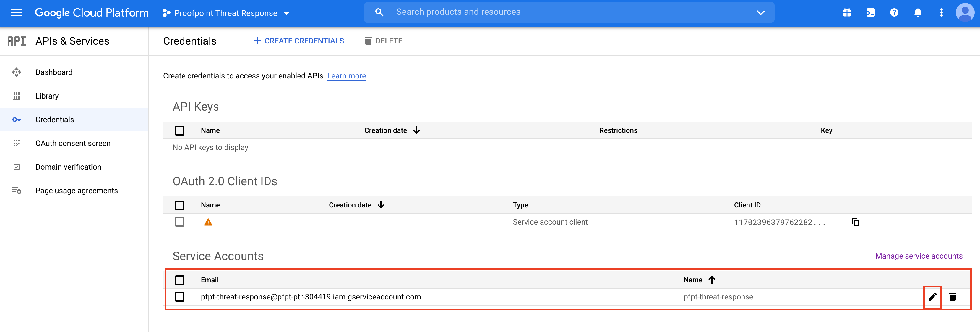
Task: Click Create Credentials button
Action: pyautogui.click(x=299, y=41)
